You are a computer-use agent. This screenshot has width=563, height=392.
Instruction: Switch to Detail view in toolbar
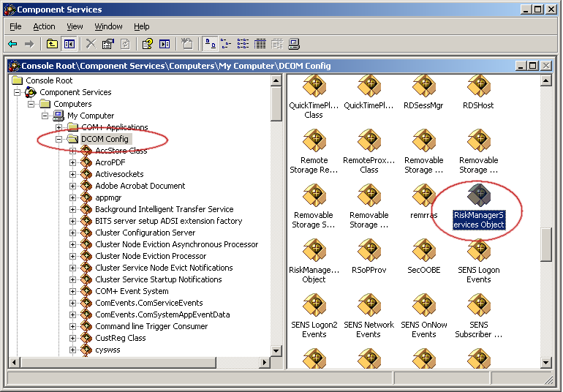(x=260, y=44)
